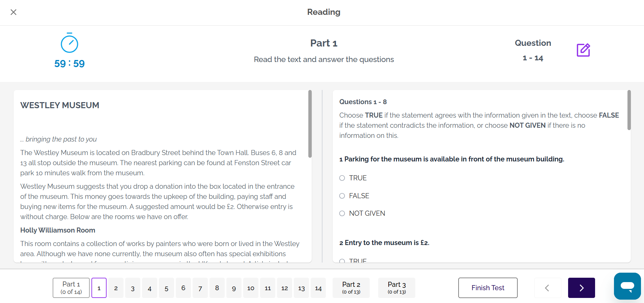Select FALSE for the parking statement

(x=342, y=196)
